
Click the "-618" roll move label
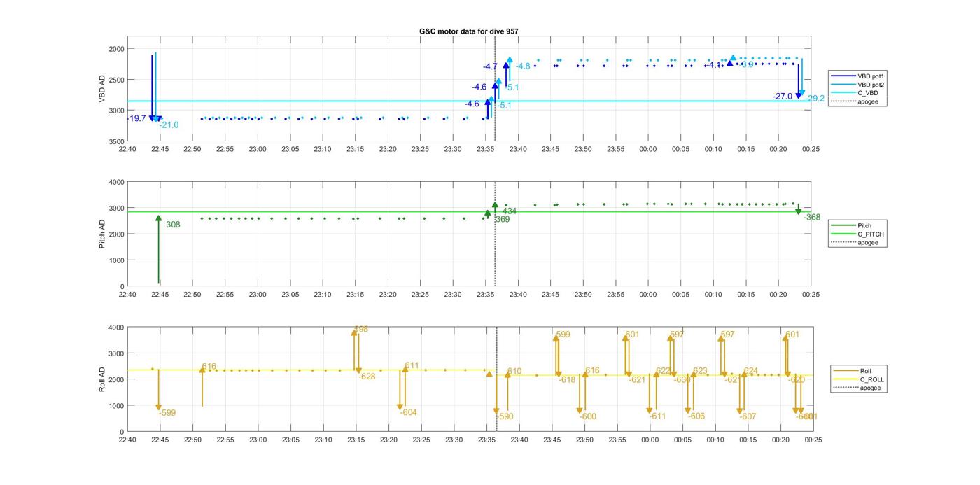coord(567,380)
